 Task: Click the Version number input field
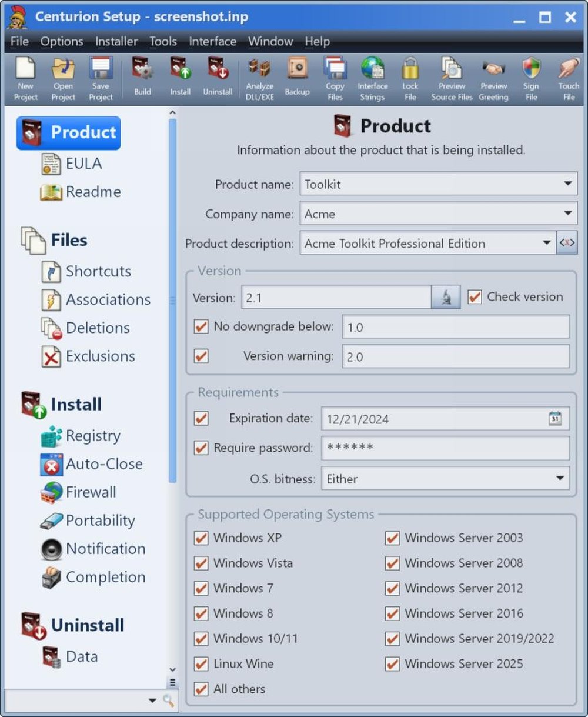(336, 297)
